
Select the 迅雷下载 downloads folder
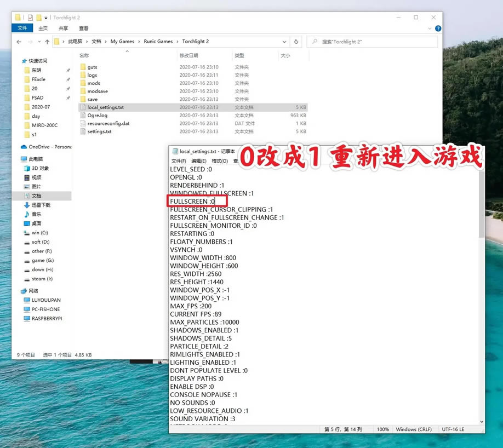(41, 205)
